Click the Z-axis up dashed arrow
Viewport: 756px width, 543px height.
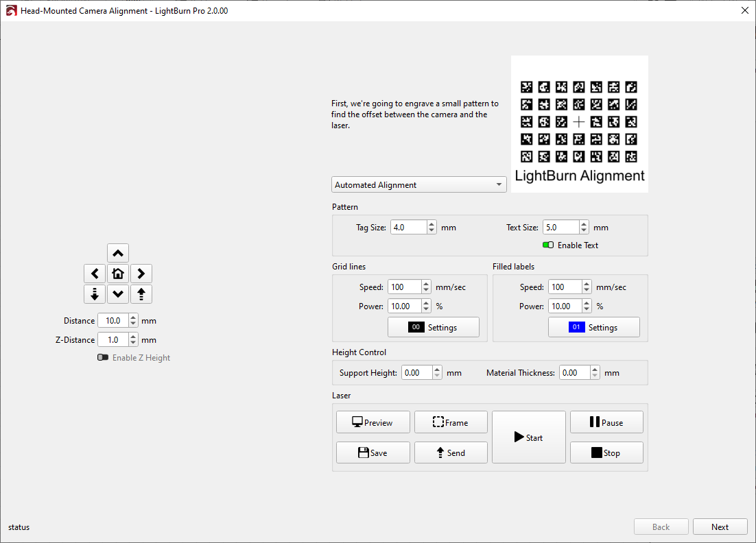click(141, 294)
